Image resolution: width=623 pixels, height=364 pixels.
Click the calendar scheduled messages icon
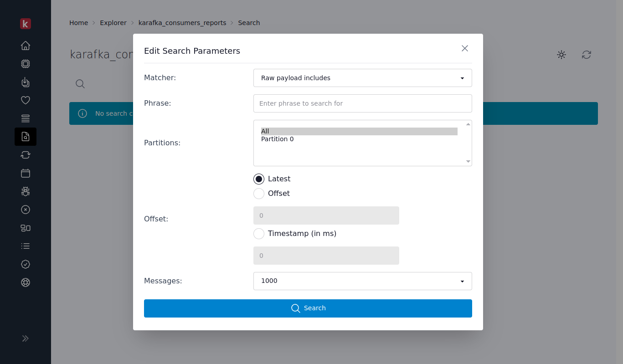click(x=26, y=173)
